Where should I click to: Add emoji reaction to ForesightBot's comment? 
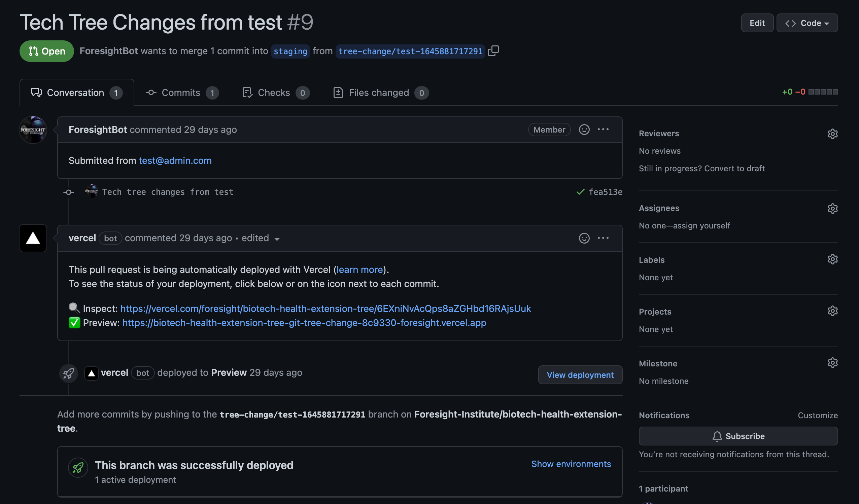(x=584, y=130)
